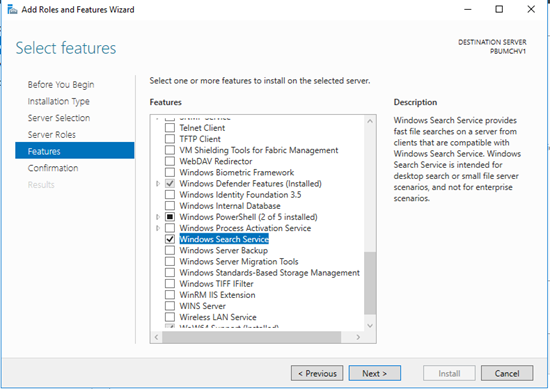
Task: Check Windows Standards-Based Storage Management
Action: pos(170,273)
